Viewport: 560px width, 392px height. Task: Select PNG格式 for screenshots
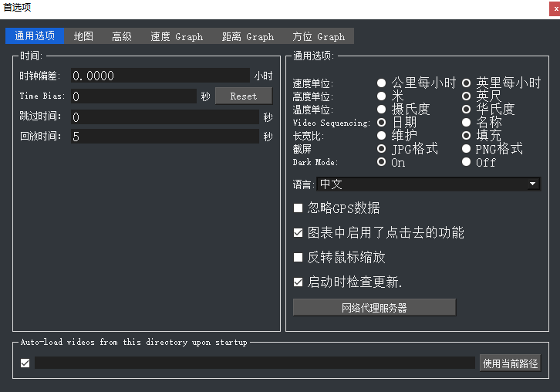(x=492, y=149)
